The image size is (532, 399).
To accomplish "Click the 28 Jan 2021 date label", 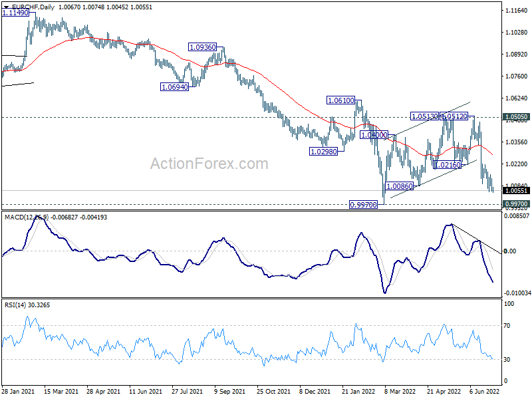I will pos(18,391).
